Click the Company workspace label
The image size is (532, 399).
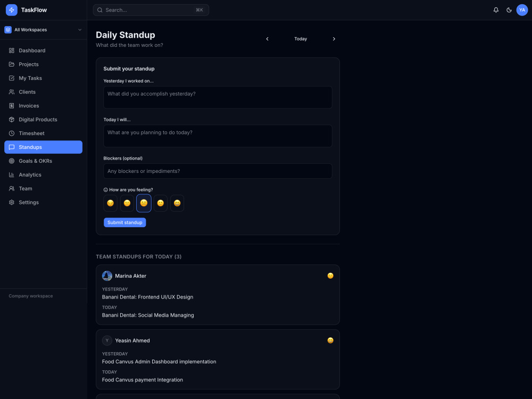point(30,296)
